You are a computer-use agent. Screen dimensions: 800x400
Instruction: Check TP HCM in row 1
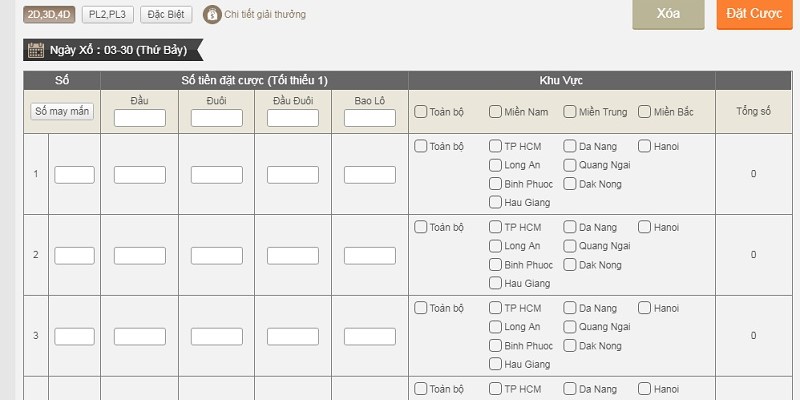click(496, 146)
